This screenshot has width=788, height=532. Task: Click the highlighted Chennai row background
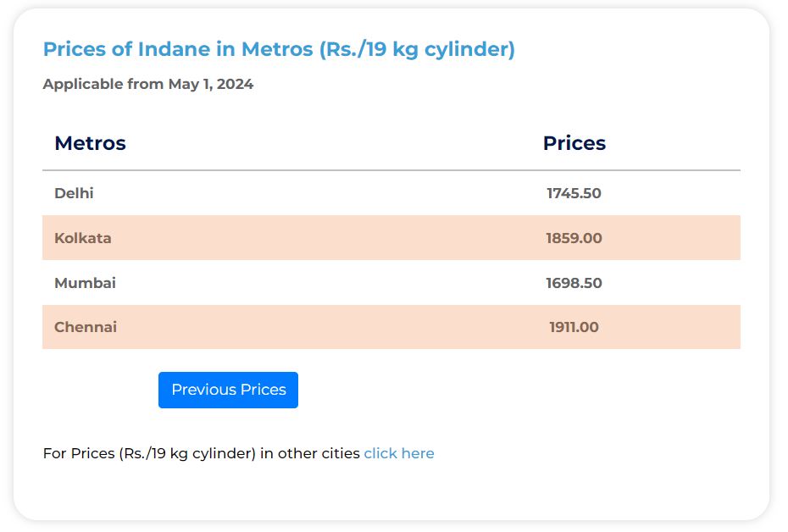click(x=339, y=327)
